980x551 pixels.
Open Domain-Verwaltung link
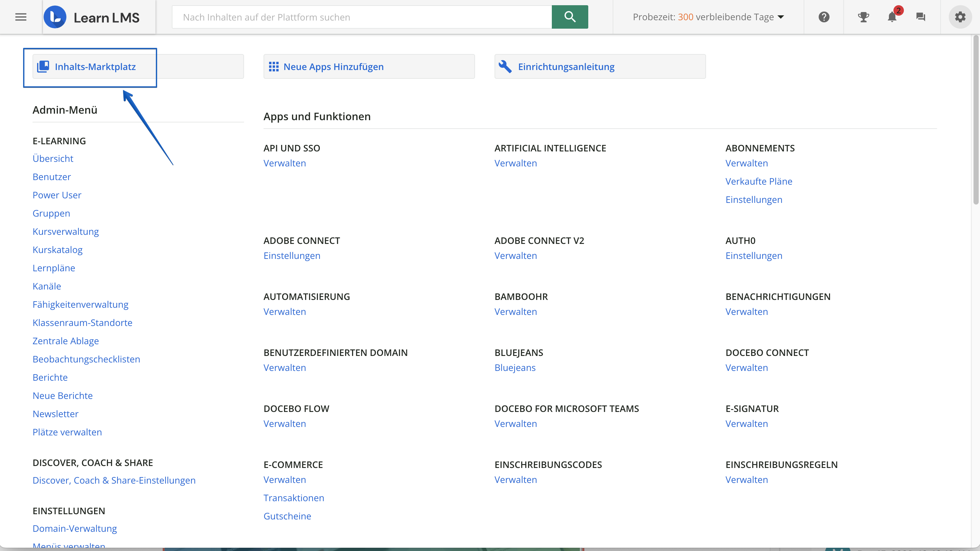click(x=75, y=529)
